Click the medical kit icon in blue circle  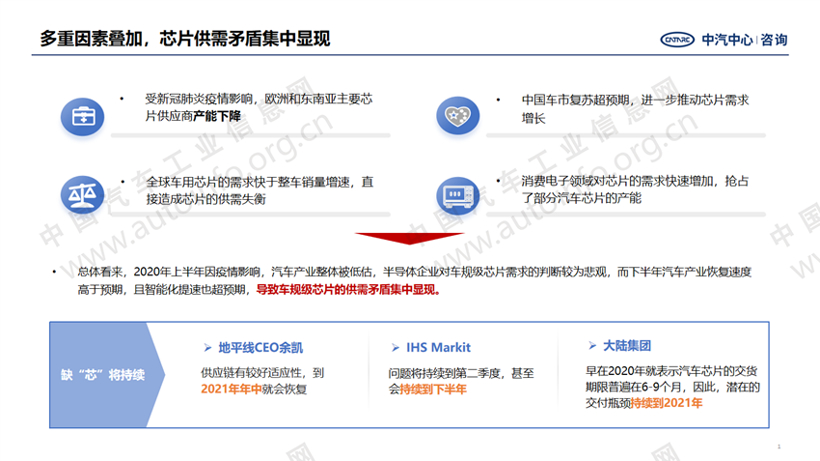tap(83, 116)
